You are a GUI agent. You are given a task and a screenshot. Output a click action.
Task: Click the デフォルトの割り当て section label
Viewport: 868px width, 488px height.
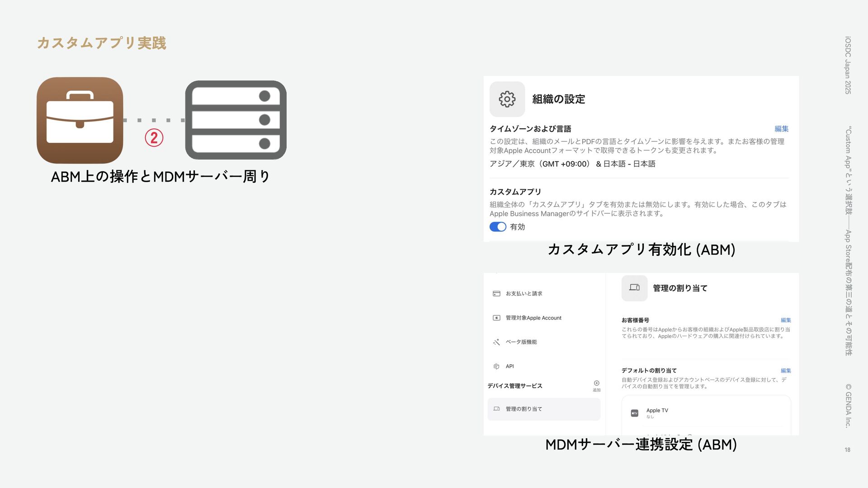[649, 371]
